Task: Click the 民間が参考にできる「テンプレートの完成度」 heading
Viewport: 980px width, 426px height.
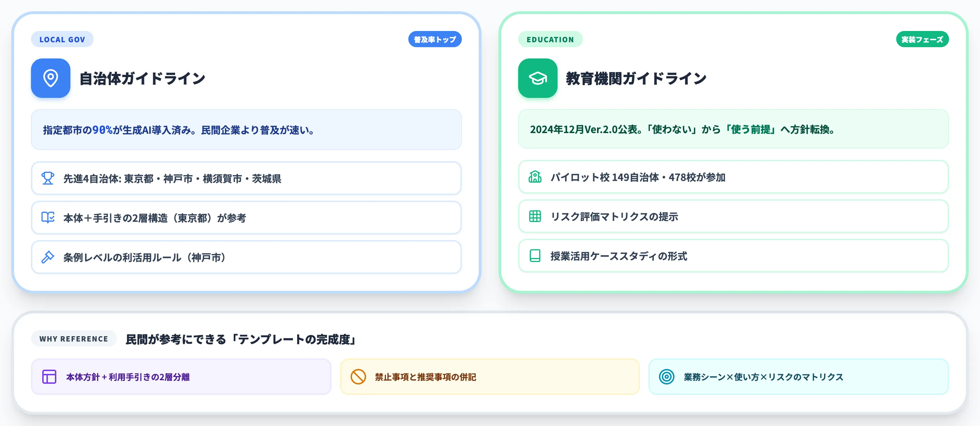Action: click(241, 339)
